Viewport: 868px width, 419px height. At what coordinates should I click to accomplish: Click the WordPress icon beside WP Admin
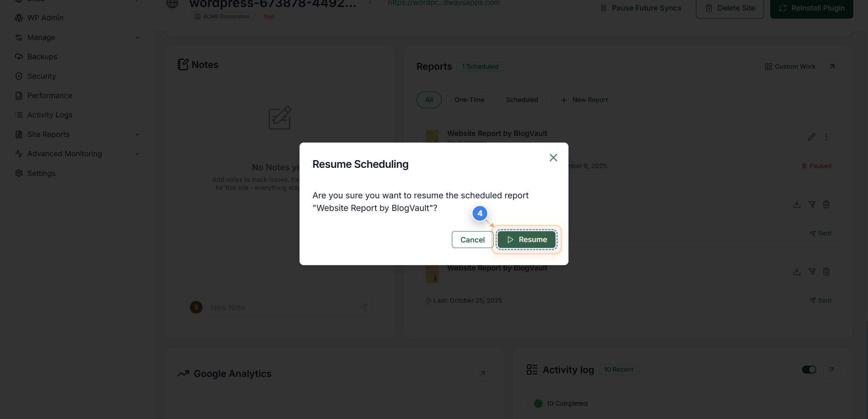coord(19,18)
